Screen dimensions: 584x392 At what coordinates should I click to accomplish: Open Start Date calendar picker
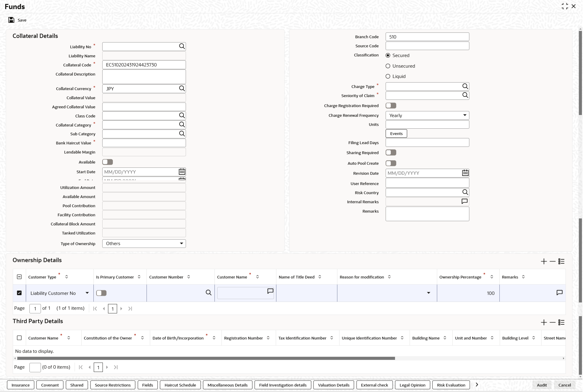(x=182, y=172)
